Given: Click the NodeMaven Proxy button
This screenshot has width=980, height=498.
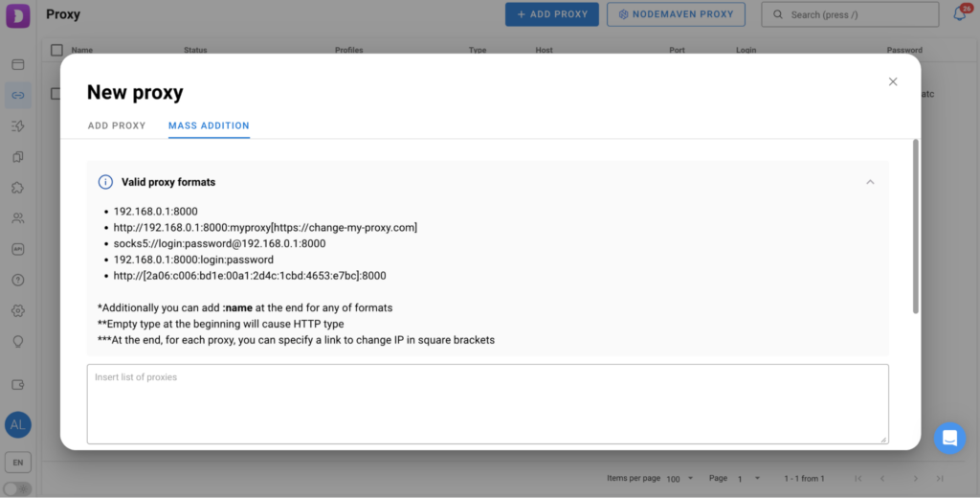Looking at the screenshot, I should click(676, 14).
